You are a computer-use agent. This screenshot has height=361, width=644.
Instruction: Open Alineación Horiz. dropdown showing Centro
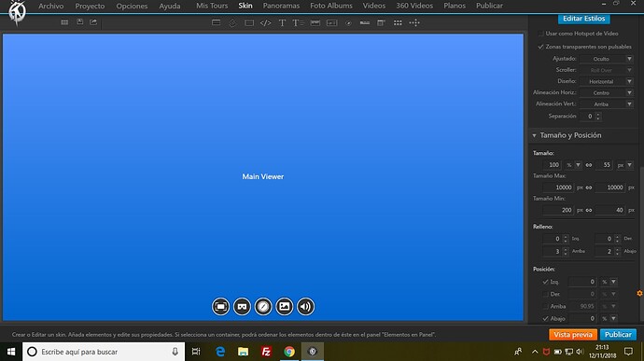[607, 93]
